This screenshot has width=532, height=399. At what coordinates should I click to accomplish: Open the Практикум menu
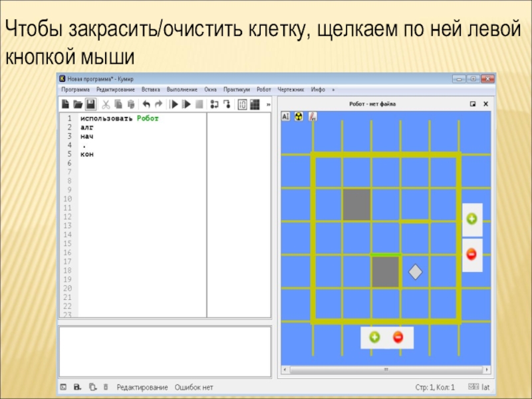click(x=237, y=90)
